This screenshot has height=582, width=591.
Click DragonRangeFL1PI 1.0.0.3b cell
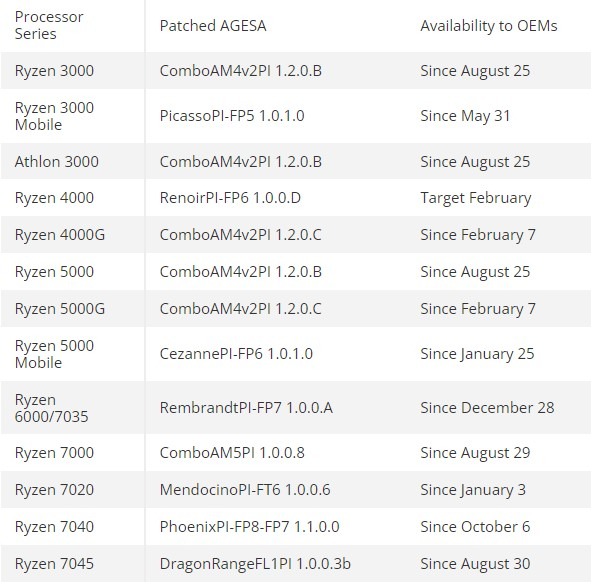255,564
